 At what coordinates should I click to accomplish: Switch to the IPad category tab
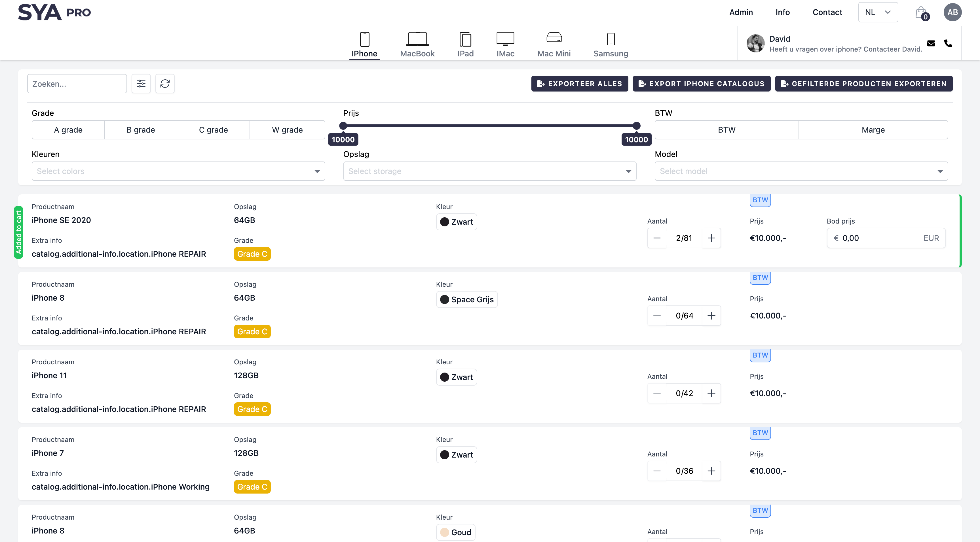465,45
